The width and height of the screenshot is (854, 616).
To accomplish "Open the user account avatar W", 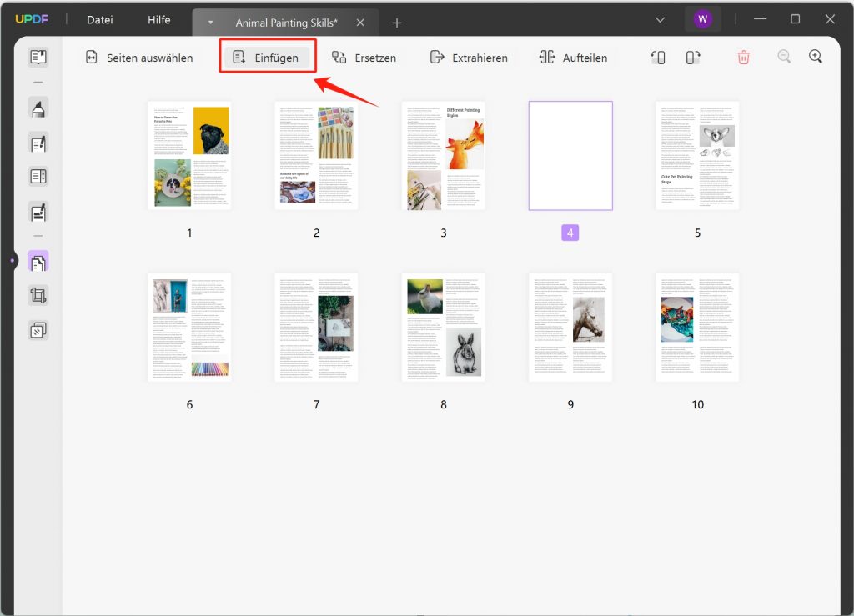I will point(702,20).
